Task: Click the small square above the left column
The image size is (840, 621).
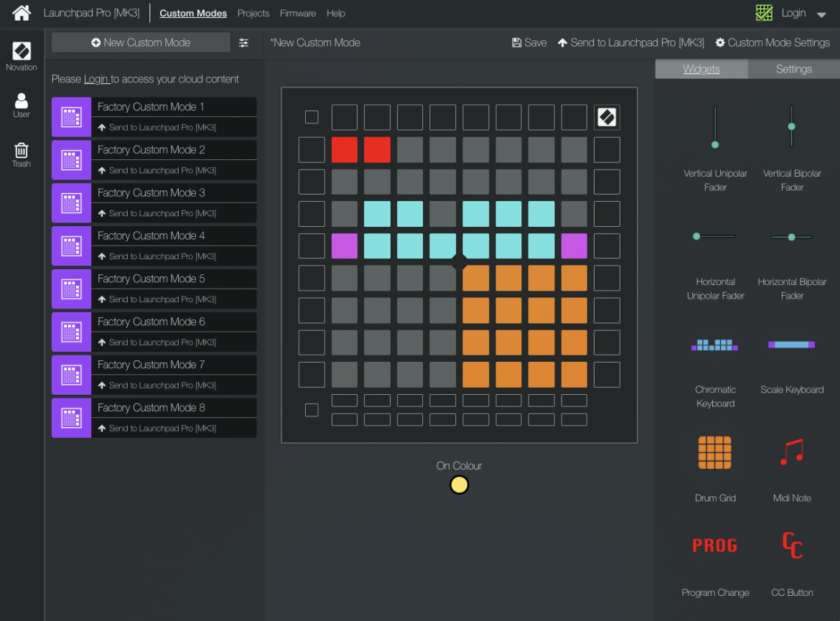Action: 312,117
